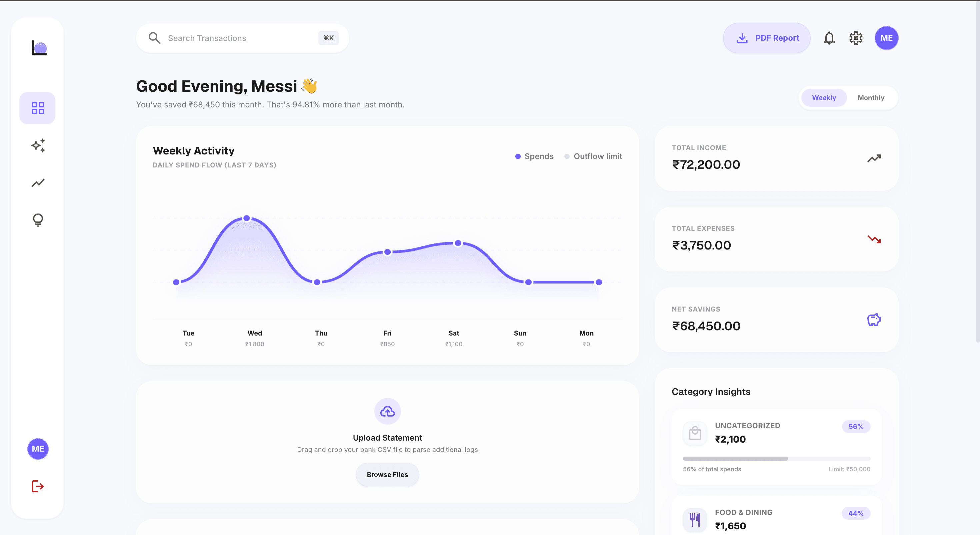Viewport: 980px width, 535px height.
Task: Click the Uncategorized 56% progress bar
Action: [x=776, y=459]
